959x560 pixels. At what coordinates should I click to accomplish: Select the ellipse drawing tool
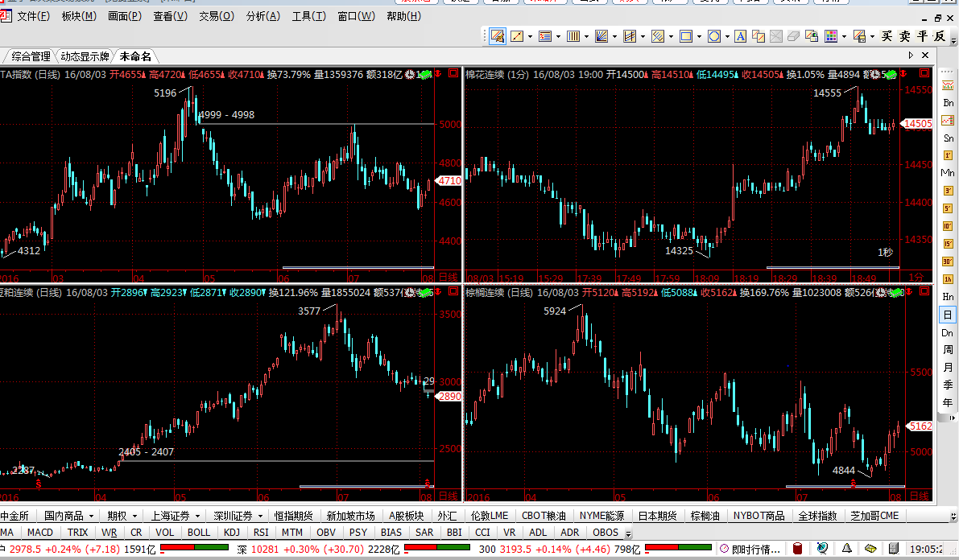[x=713, y=36]
